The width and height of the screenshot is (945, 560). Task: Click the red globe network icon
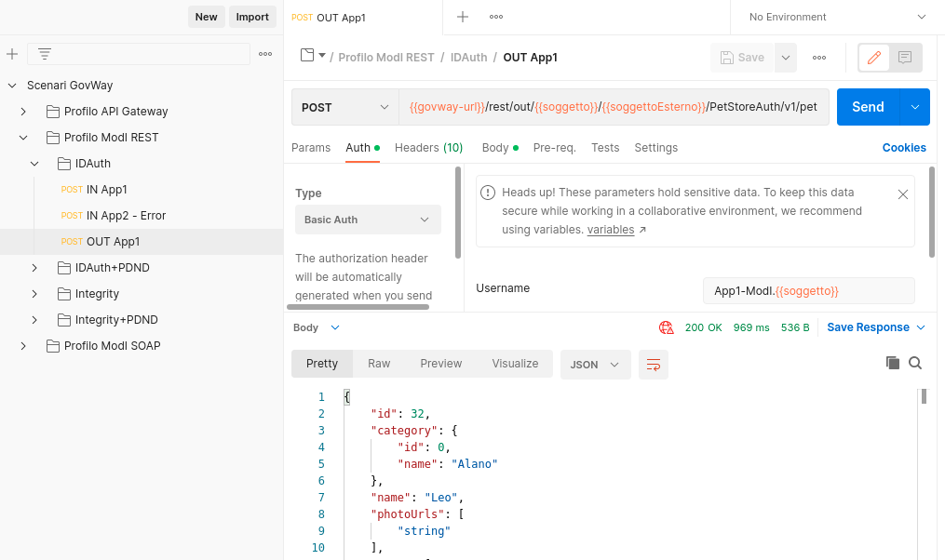click(666, 327)
